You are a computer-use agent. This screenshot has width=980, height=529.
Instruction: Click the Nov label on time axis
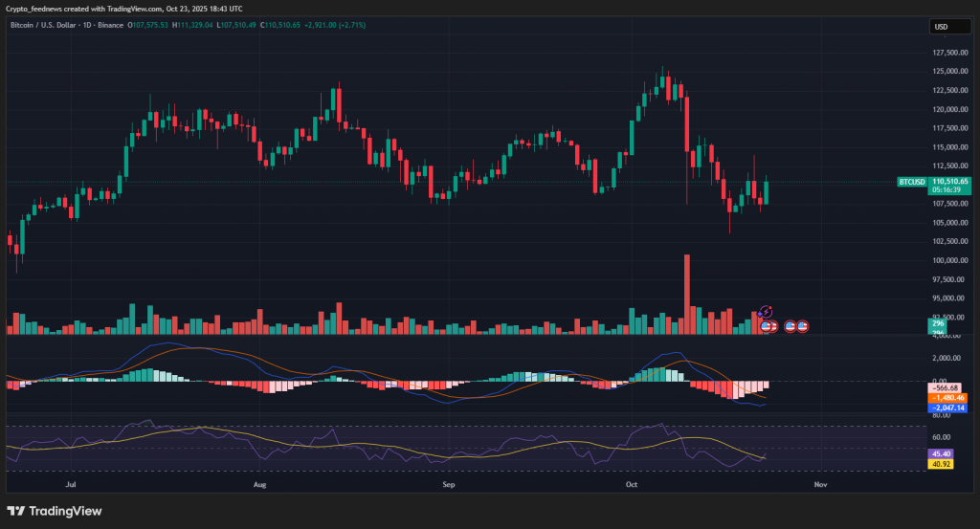point(819,485)
